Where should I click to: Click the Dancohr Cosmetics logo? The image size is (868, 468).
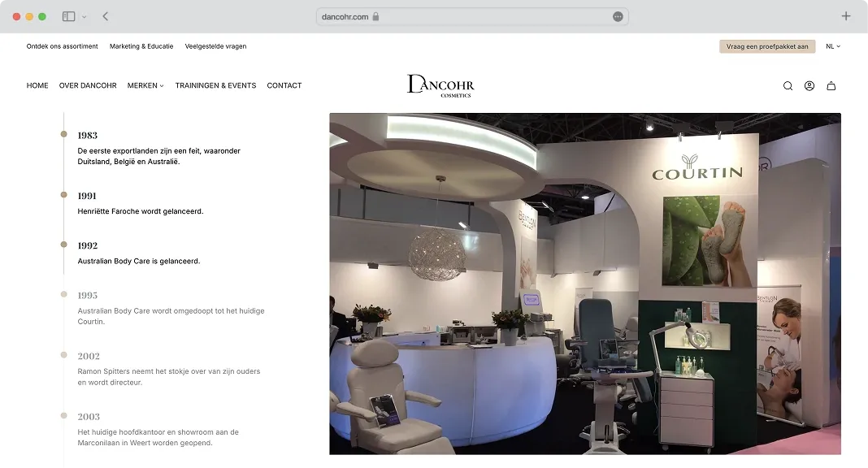click(441, 86)
